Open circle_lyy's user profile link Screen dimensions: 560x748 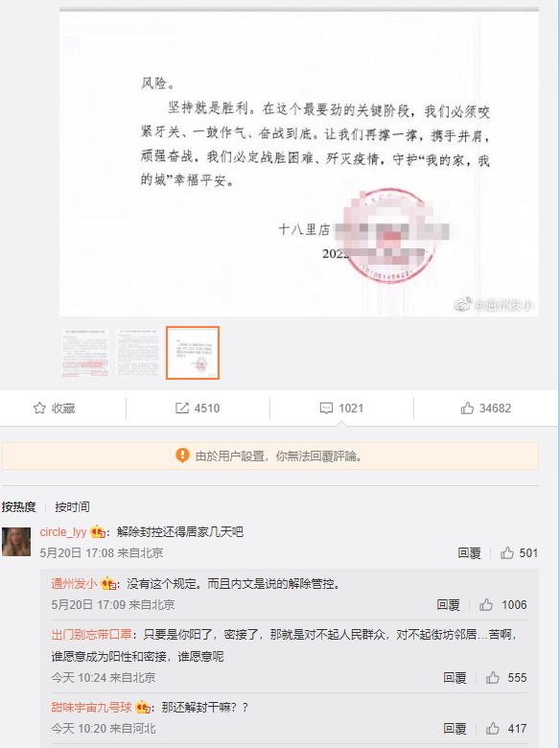[63, 532]
